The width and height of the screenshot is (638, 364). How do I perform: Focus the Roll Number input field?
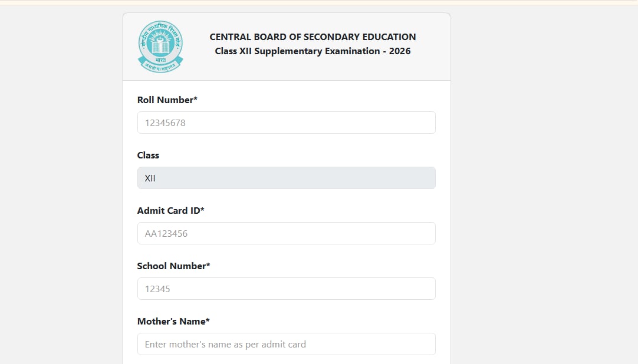[287, 123]
